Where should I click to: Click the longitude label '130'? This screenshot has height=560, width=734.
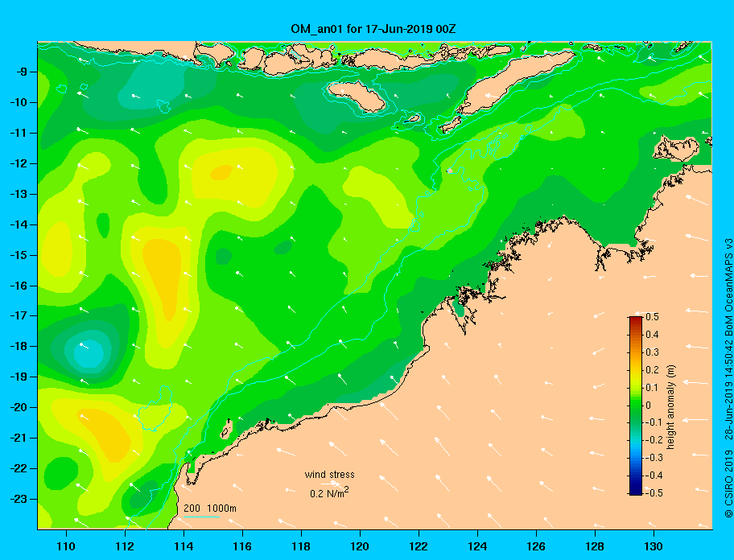654,546
